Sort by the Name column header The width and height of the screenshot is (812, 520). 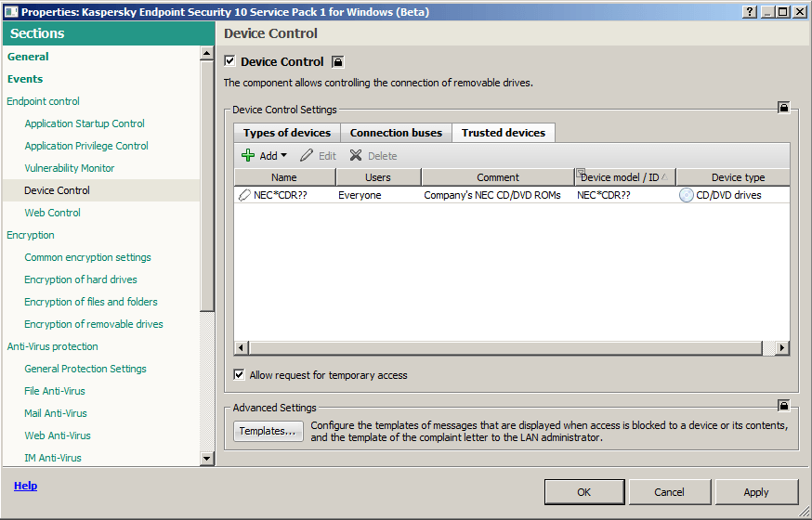[x=284, y=177]
